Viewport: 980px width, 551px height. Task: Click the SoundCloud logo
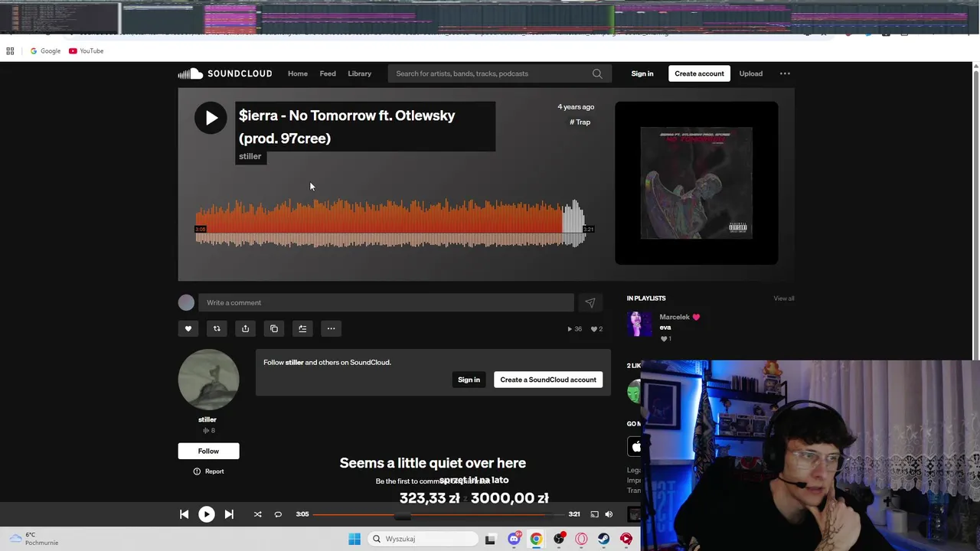tap(225, 73)
